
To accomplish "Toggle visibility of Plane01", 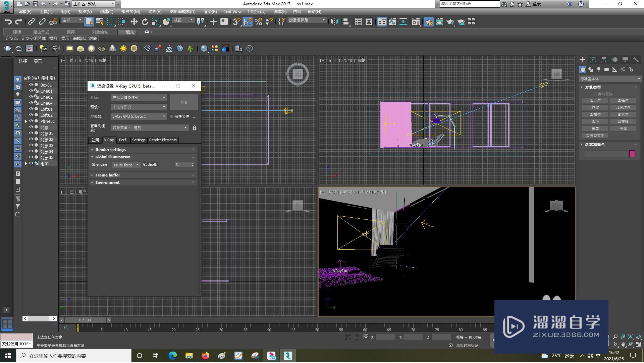I will click(x=31, y=121).
